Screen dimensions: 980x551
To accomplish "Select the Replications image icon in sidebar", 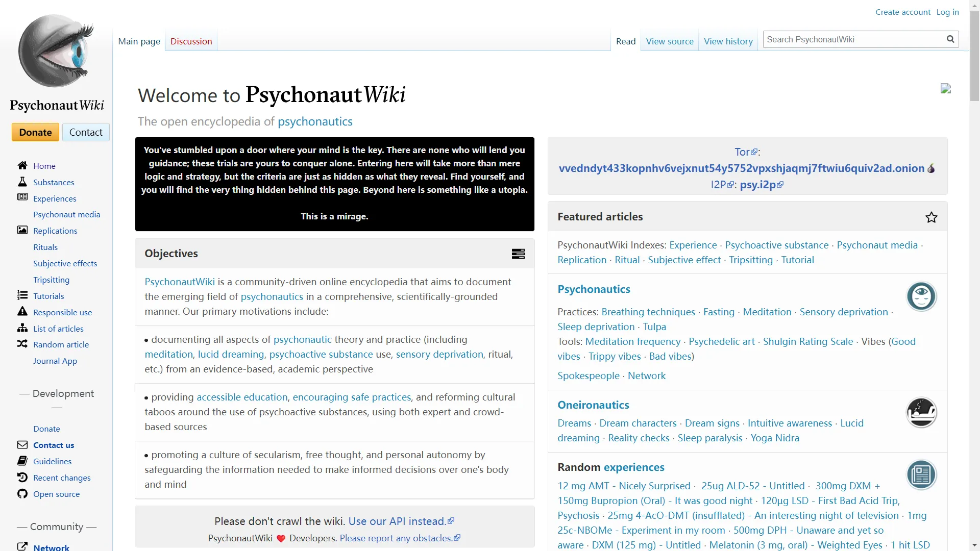I will coord(22,230).
